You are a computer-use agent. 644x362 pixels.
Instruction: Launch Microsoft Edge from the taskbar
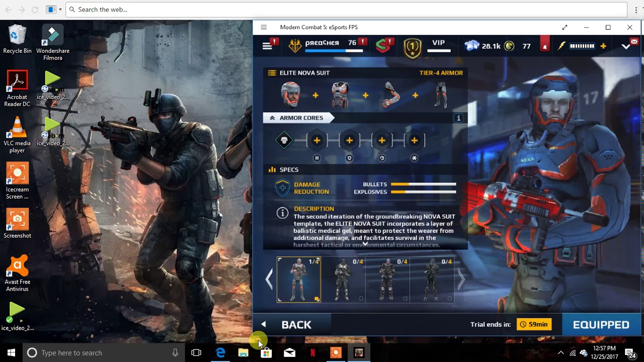coord(220,352)
